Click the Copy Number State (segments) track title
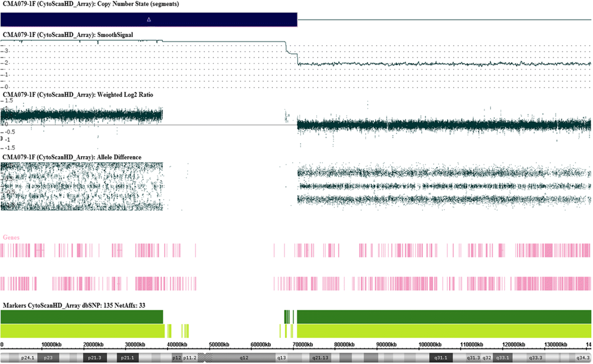The height and width of the screenshot is (364, 593). 91,4
